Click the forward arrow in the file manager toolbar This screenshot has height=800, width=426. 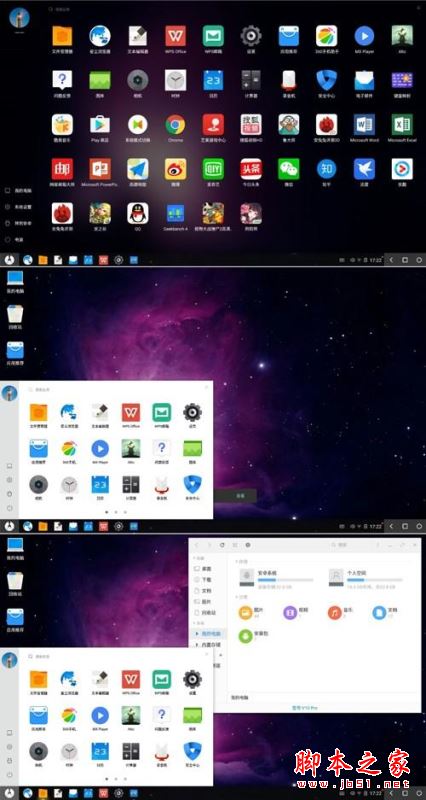click(x=209, y=545)
